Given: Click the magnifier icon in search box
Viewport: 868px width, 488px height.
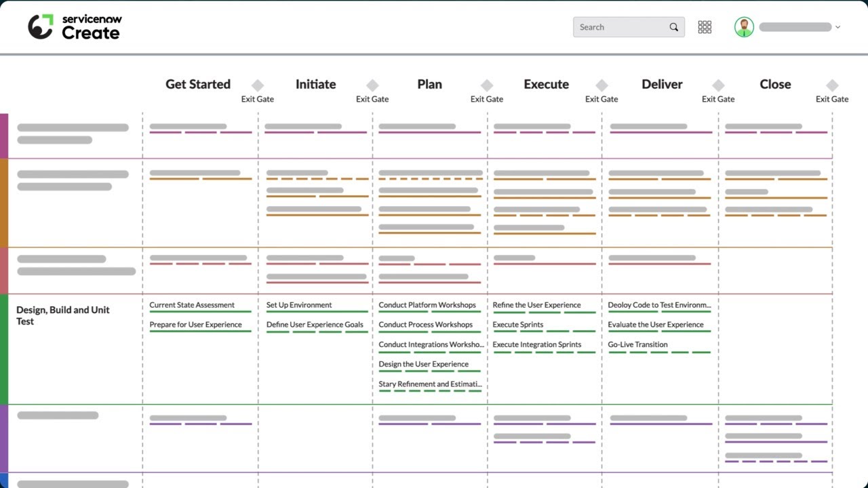Looking at the screenshot, I should click(x=673, y=27).
